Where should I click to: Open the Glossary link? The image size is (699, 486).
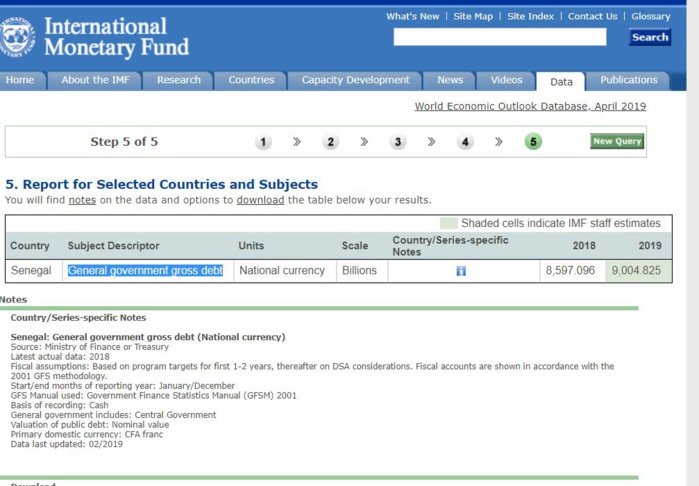pyautogui.click(x=650, y=16)
